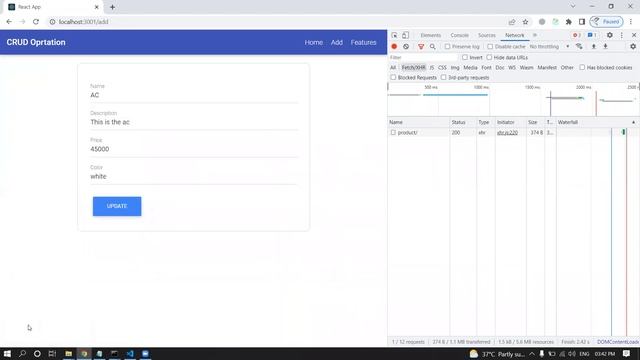Check the Invert filter checkbox

pos(465,58)
